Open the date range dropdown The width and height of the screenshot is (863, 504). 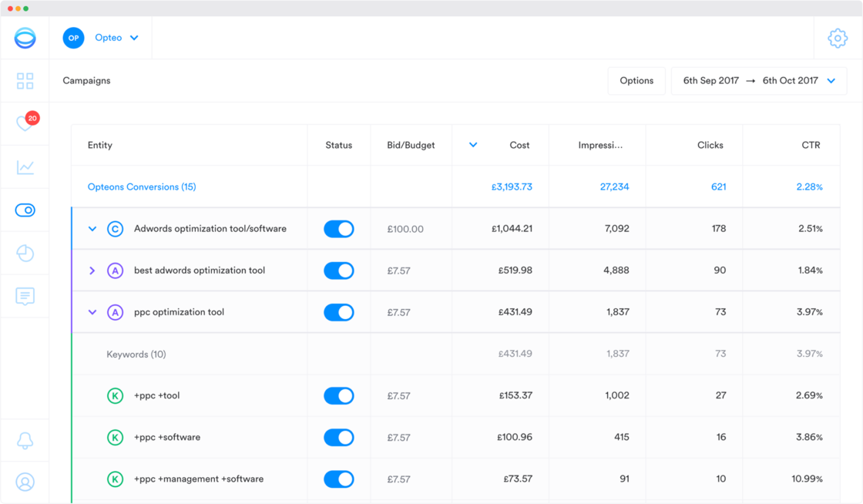pyautogui.click(x=758, y=80)
